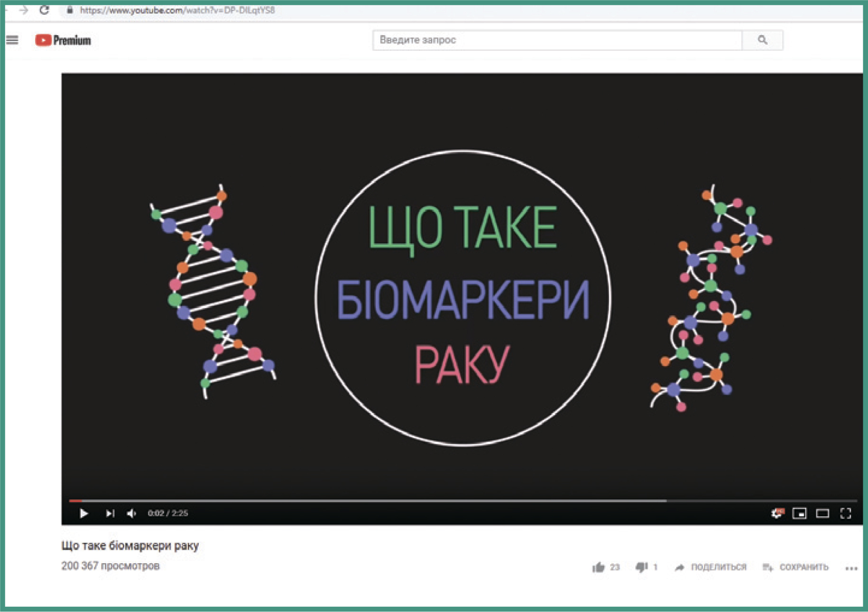Play the video with play button
The image size is (868, 612).
[84, 513]
